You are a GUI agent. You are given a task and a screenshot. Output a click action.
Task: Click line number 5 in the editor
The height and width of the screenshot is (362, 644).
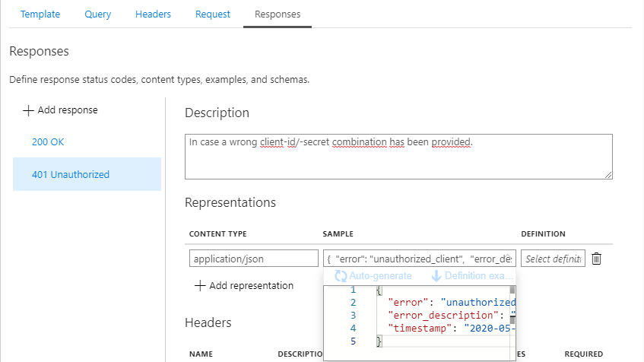[x=354, y=341]
